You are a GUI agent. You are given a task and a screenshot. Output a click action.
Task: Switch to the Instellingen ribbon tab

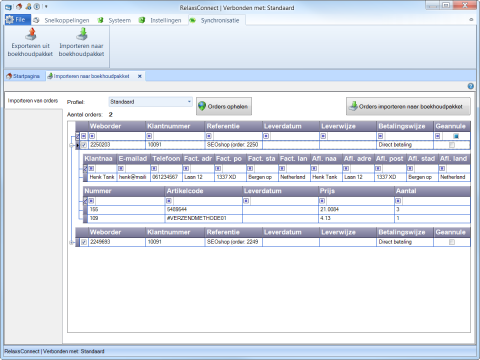coord(166,20)
